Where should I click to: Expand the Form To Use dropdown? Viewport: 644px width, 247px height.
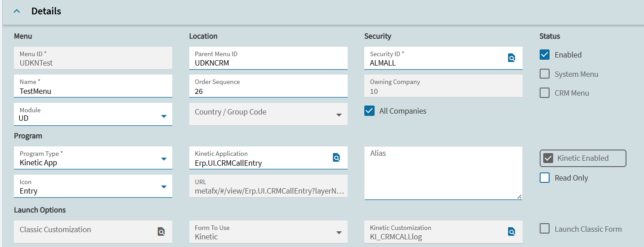click(x=339, y=233)
